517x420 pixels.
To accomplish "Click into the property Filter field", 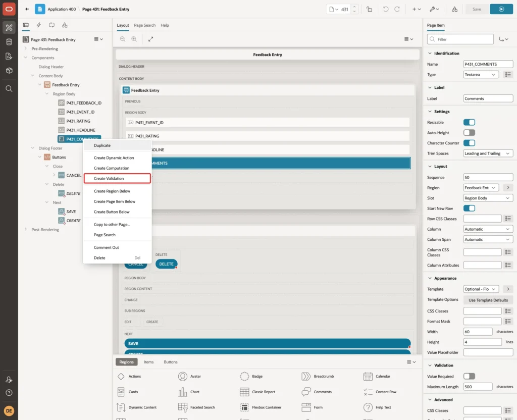I will 460,39.
